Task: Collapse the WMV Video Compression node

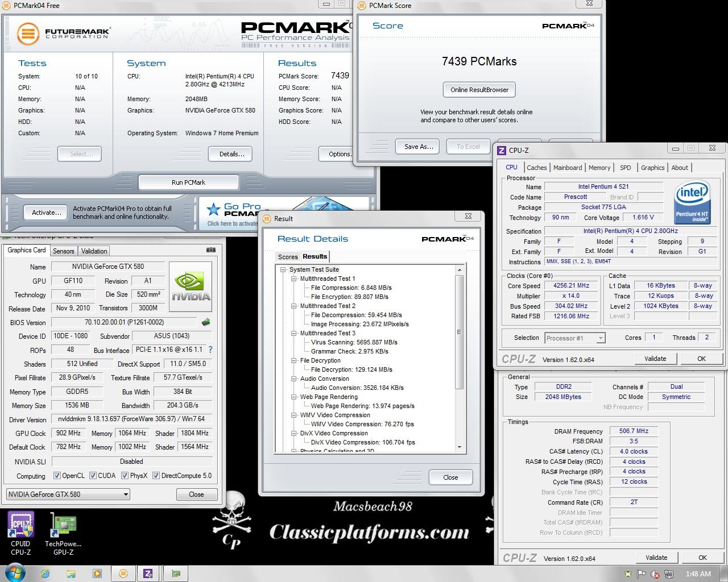Action: pos(294,415)
